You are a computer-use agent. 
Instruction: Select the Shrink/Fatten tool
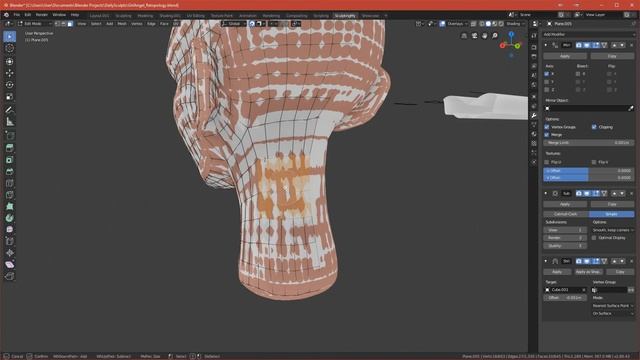[x=10, y=253]
